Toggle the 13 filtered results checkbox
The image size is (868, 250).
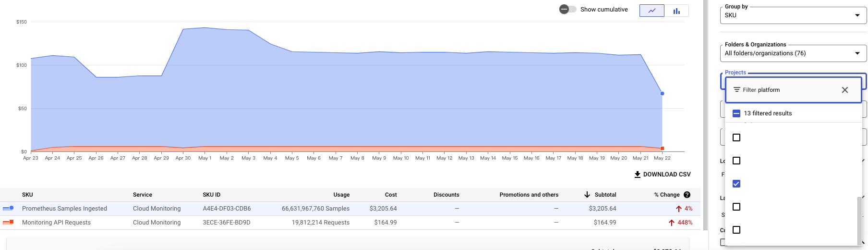click(736, 113)
